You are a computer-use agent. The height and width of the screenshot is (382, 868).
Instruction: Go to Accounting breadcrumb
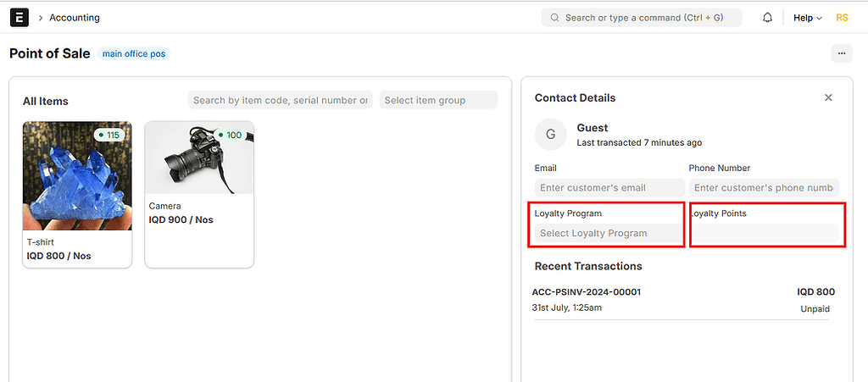click(75, 18)
